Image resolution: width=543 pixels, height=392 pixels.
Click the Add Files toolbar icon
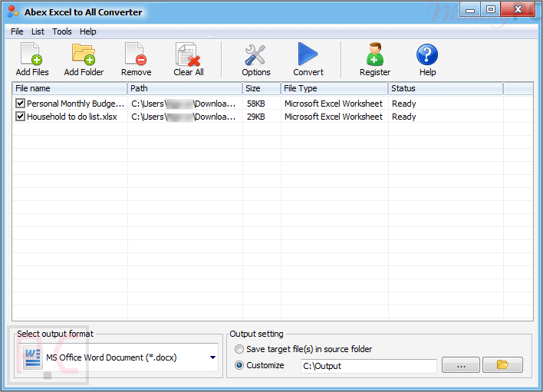point(32,54)
